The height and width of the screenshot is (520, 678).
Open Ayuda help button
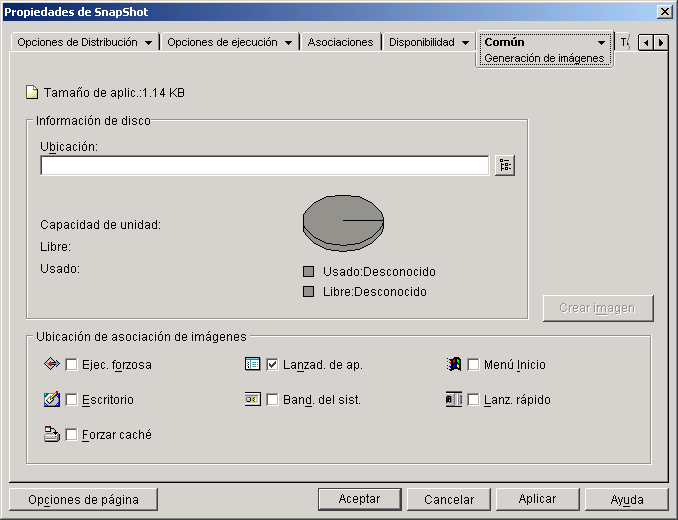(627, 500)
